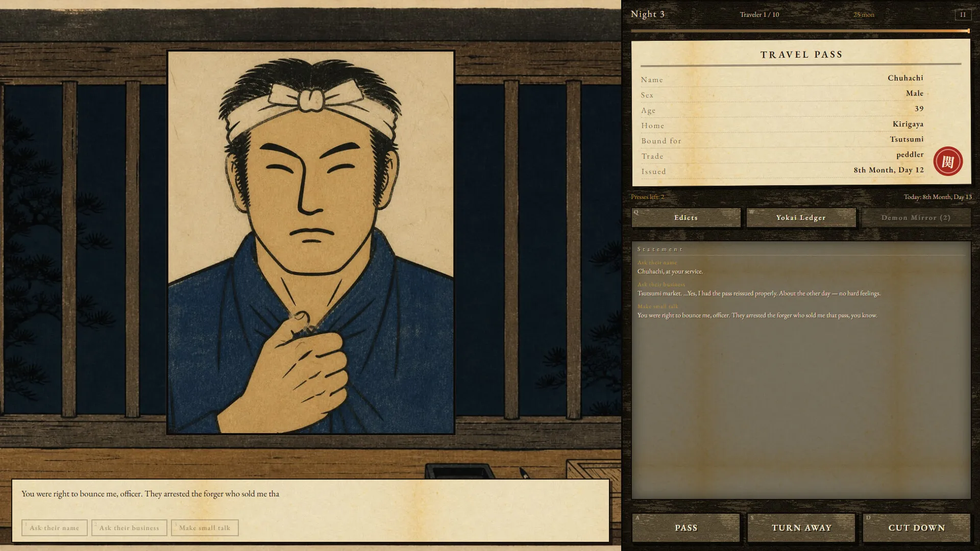The height and width of the screenshot is (551, 980).
Task: Click the Statement panel header
Action: click(x=659, y=249)
